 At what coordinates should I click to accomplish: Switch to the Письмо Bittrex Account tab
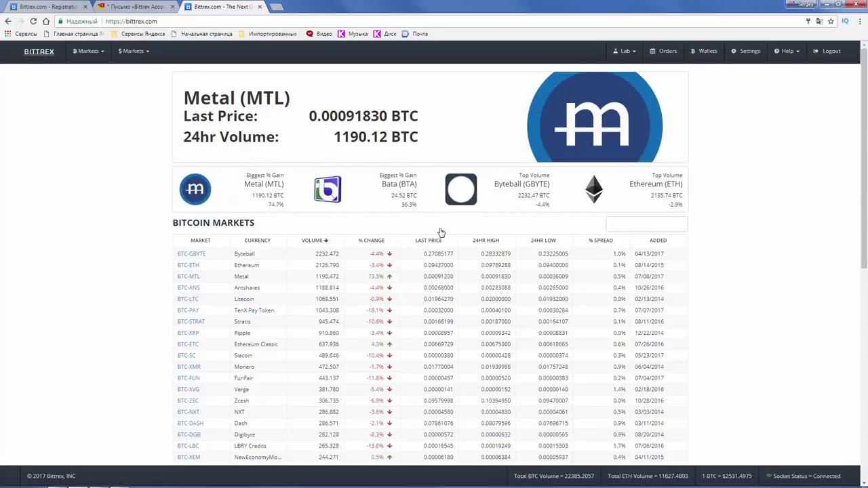coord(136,7)
